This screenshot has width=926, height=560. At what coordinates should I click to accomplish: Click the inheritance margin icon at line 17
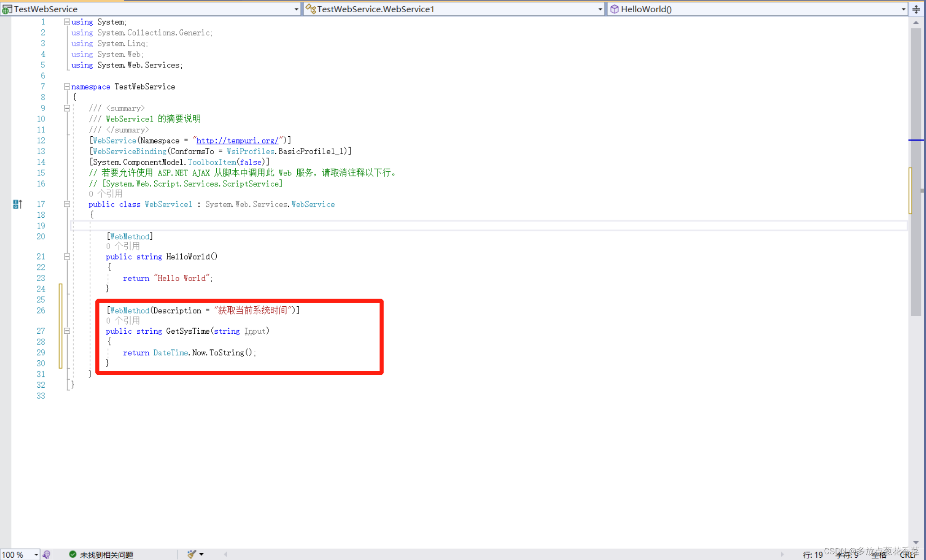(17, 204)
